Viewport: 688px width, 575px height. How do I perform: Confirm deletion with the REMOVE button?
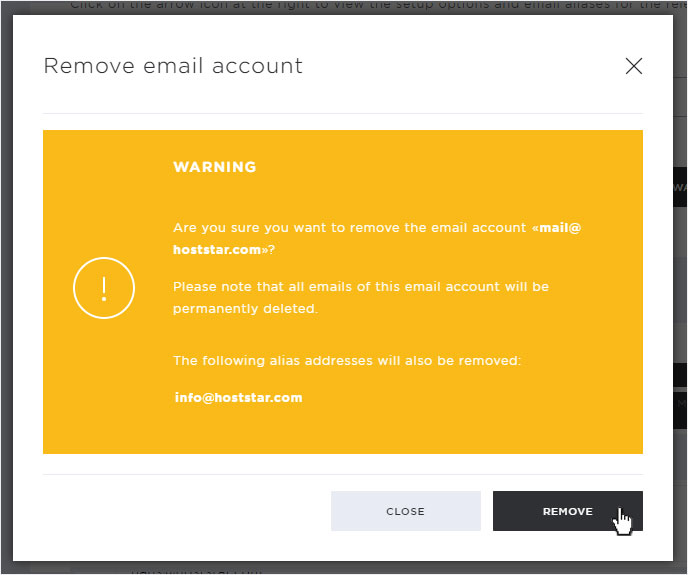point(568,511)
